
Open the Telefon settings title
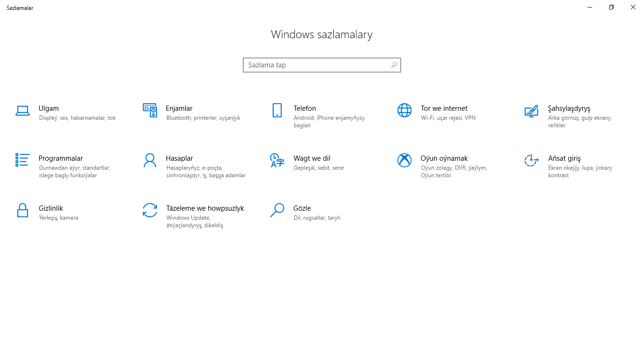coord(305,108)
